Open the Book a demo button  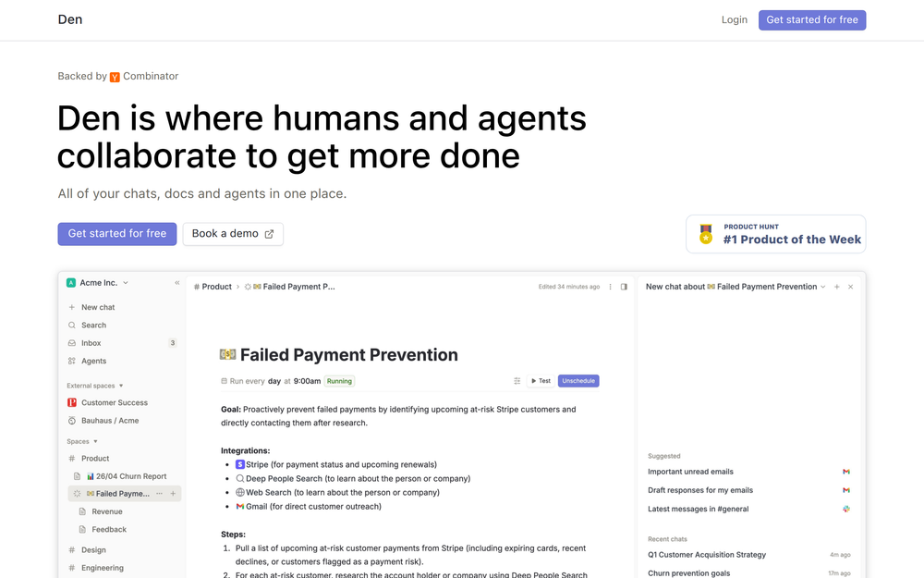[x=233, y=234]
